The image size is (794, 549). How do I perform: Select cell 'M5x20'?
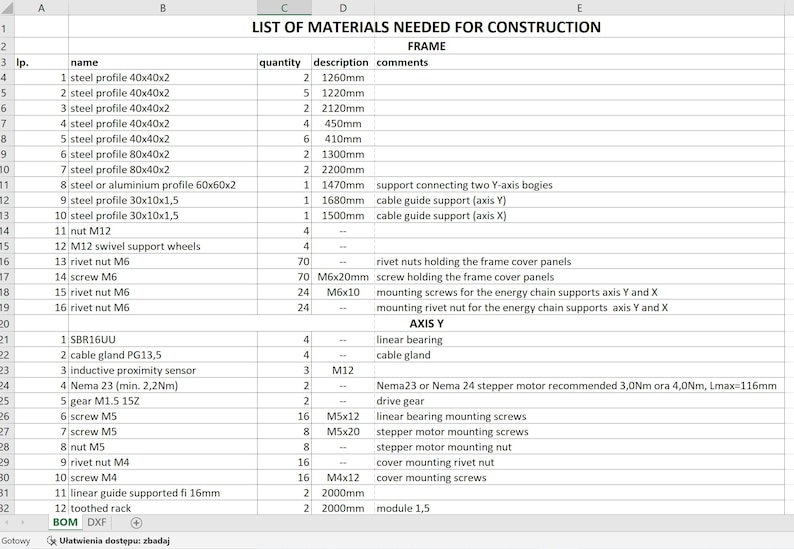(343, 432)
